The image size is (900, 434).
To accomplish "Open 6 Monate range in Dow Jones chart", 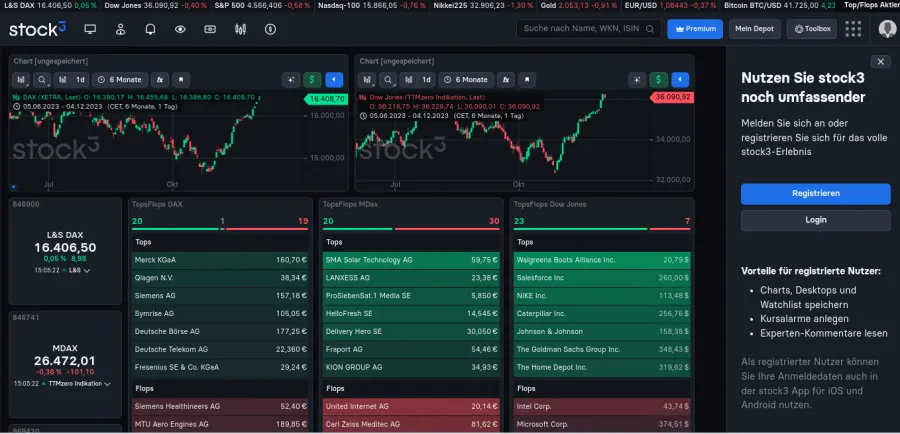I will [467, 80].
